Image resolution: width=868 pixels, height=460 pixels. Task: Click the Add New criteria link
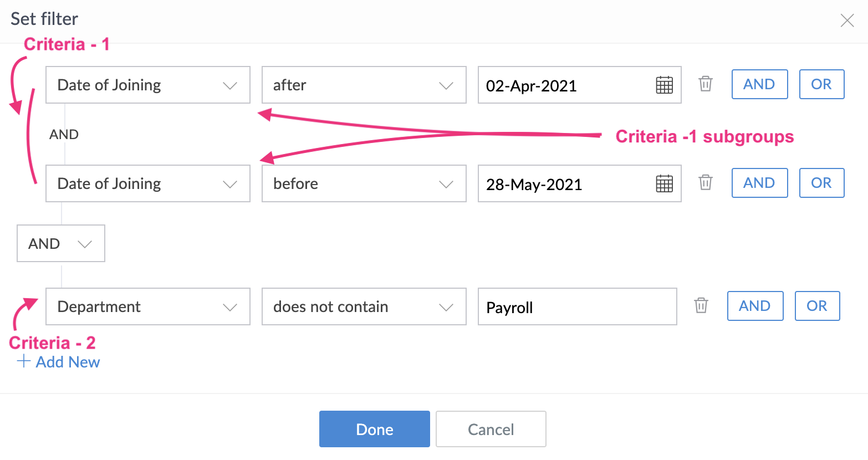click(59, 362)
